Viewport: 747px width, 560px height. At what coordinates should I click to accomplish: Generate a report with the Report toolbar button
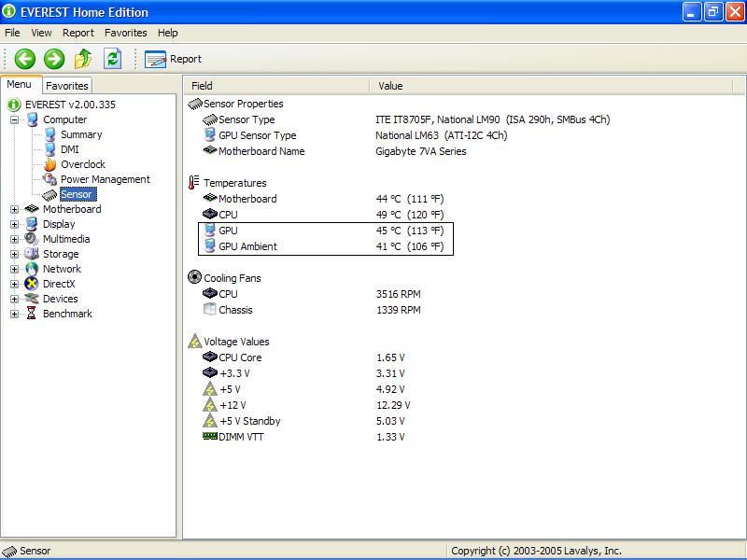(173, 59)
